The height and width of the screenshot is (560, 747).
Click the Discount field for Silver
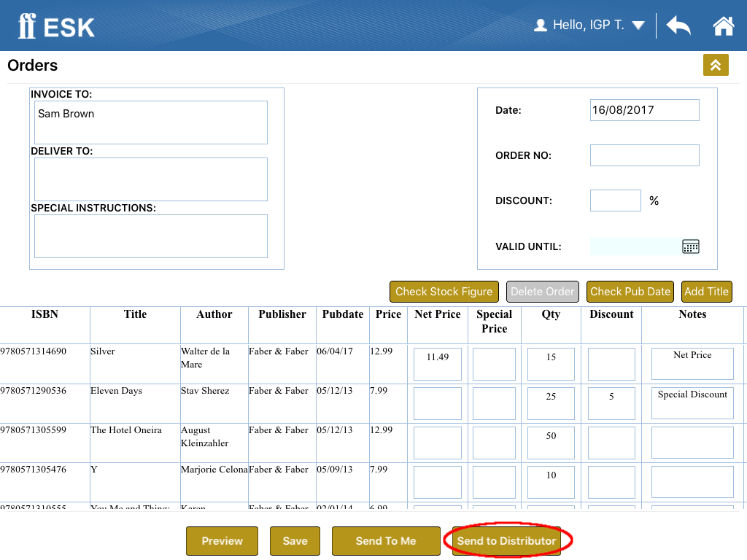[x=611, y=364]
